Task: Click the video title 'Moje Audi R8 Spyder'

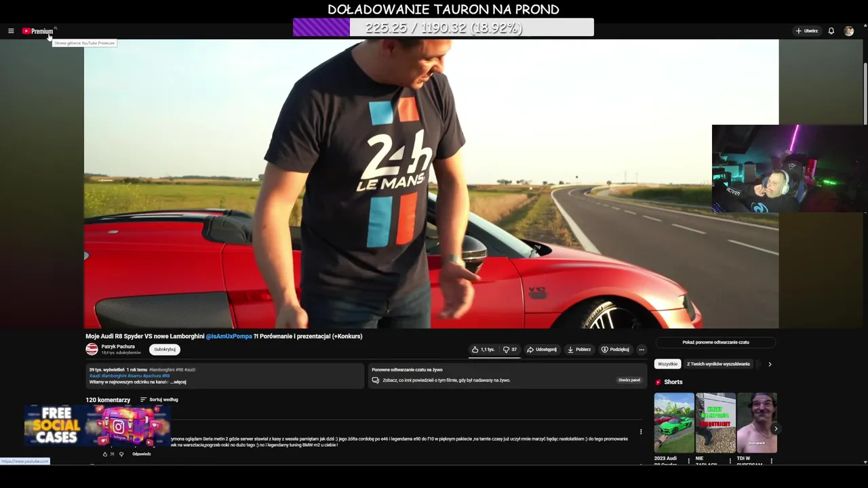Action: pyautogui.click(x=224, y=336)
